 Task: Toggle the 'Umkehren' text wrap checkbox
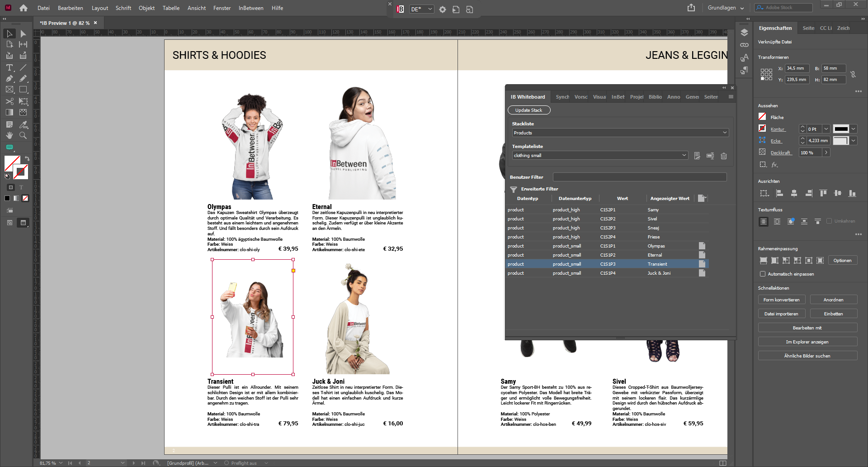[830, 221]
